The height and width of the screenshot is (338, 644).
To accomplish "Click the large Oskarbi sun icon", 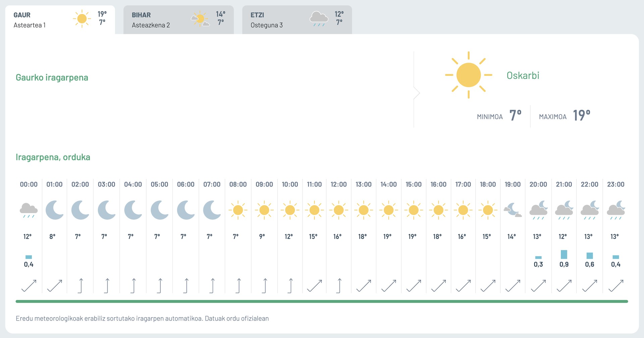I will tap(469, 75).
